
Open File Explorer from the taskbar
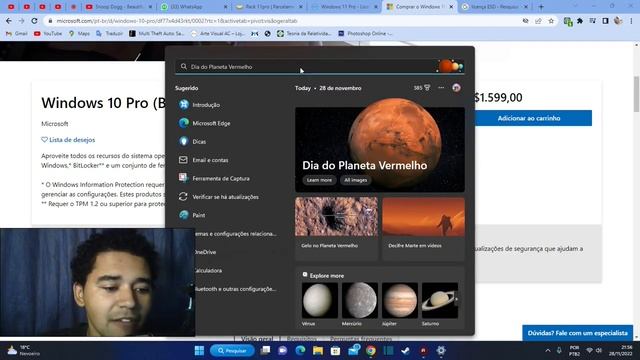point(318,350)
